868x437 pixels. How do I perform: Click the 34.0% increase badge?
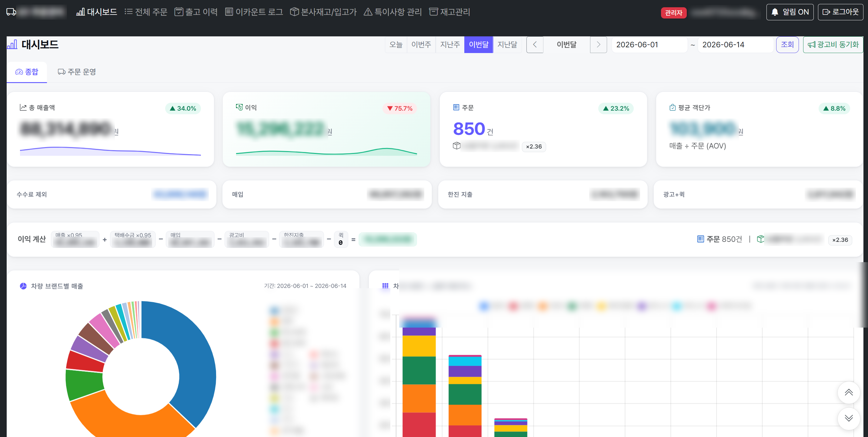click(x=183, y=108)
